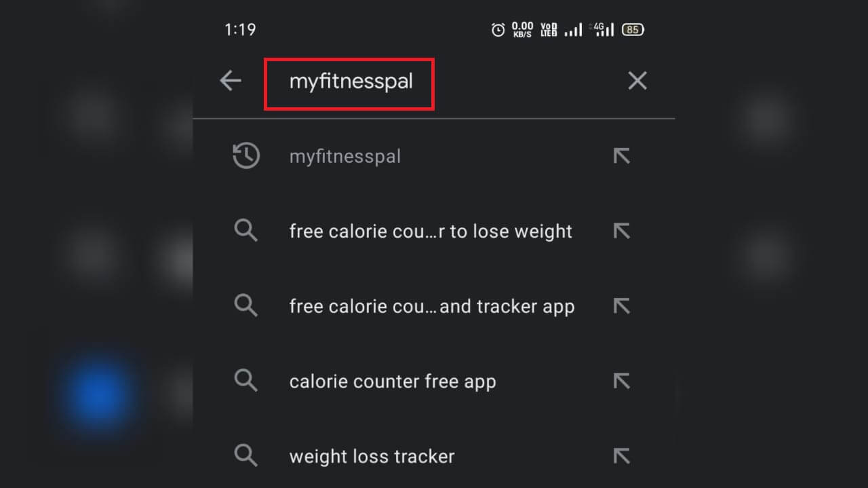Clear the search text with X icon
The height and width of the screenshot is (488, 868).
(637, 81)
